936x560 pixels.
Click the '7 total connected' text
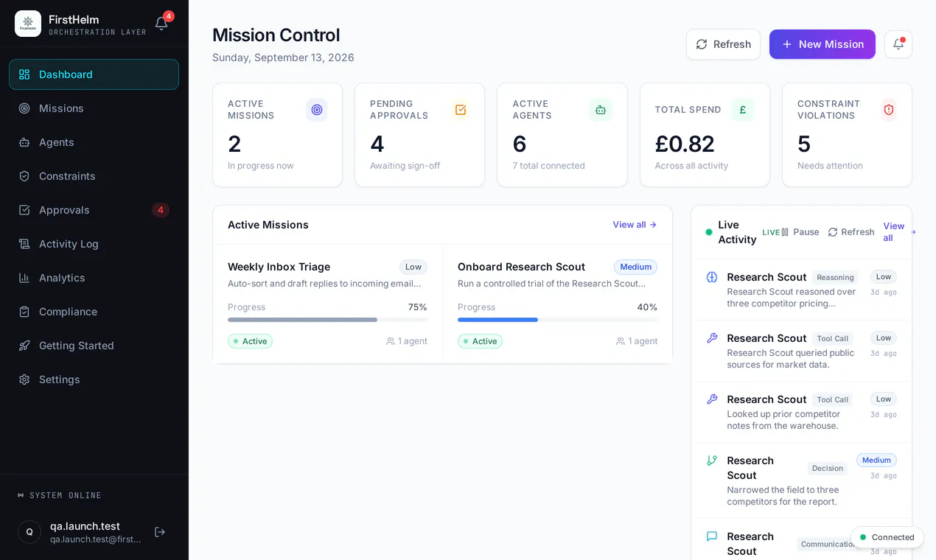(548, 166)
